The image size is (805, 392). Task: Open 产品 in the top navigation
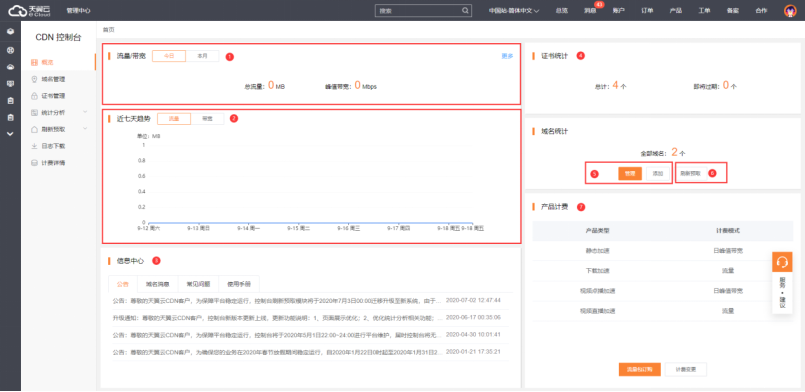tap(676, 11)
